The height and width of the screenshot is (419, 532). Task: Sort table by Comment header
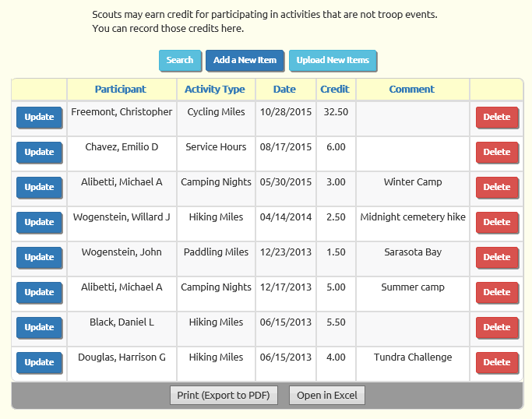coord(411,90)
